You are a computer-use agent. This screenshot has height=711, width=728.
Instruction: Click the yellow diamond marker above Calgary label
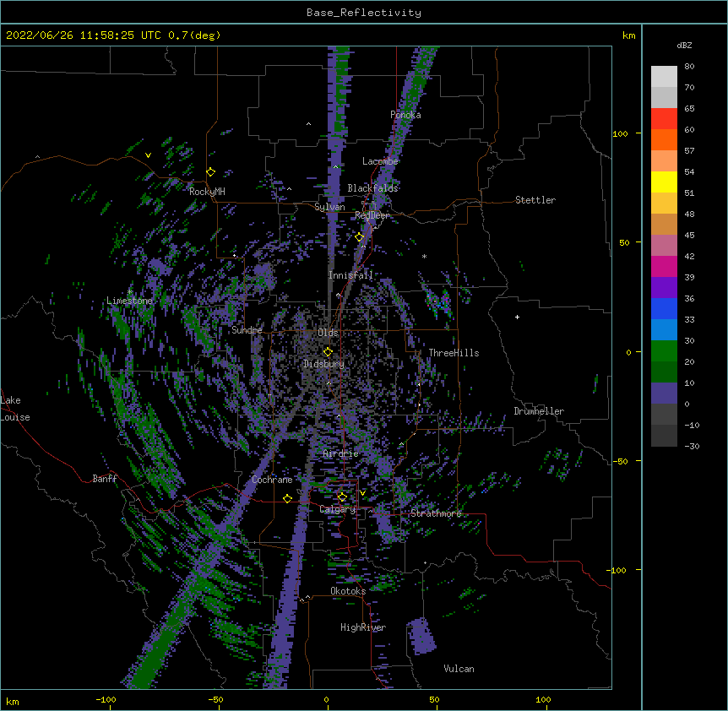click(x=342, y=497)
